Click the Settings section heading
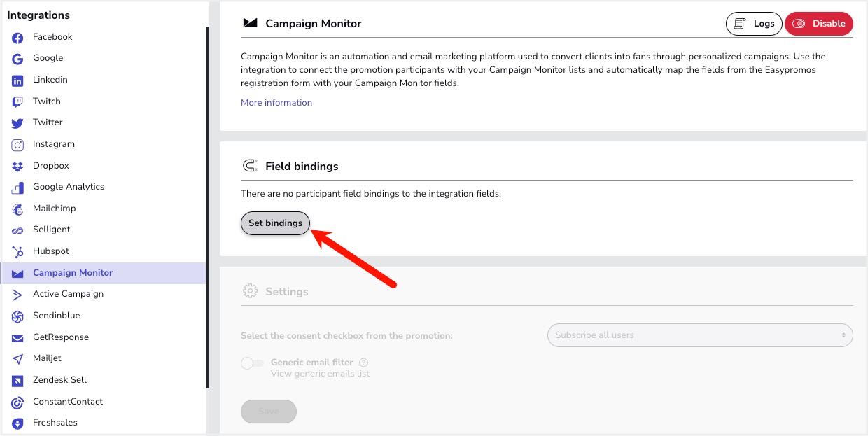This screenshot has height=436, width=868. 287,292
